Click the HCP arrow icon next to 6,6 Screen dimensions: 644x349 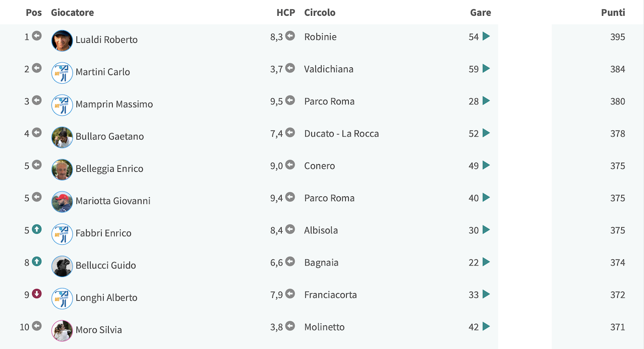tap(290, 261)
